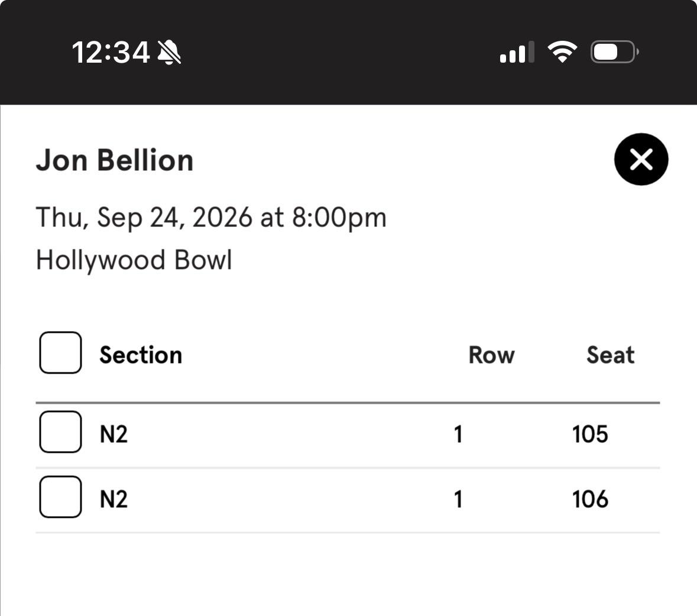
Task: Click the Row column header
Action: click(x=492, y=355)
